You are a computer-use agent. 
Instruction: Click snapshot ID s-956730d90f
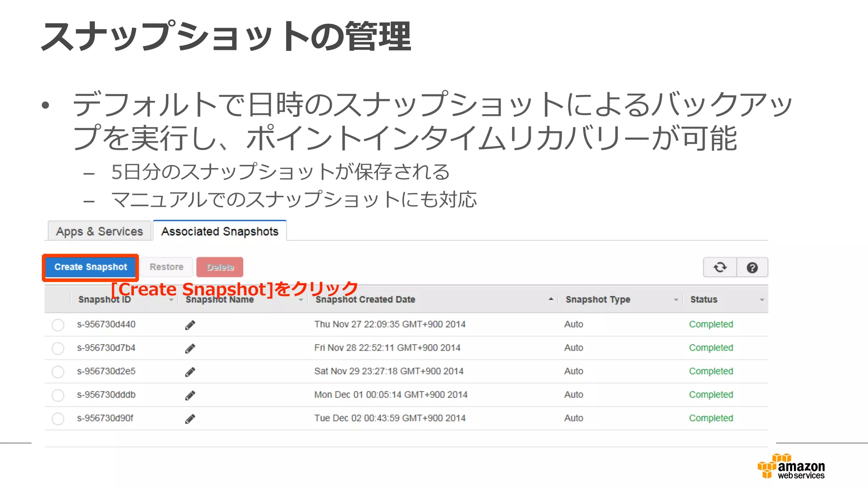tap(105, 418)
